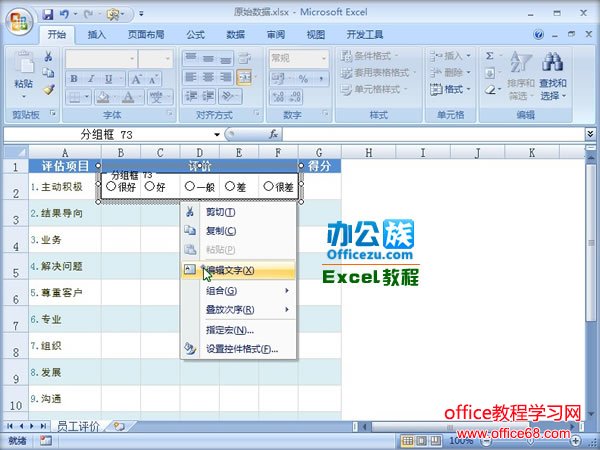This screenshot has width=600, height=450.
Task: Click the Merge and Center icon
Action: pyautogui.click(x=245, y=78)
